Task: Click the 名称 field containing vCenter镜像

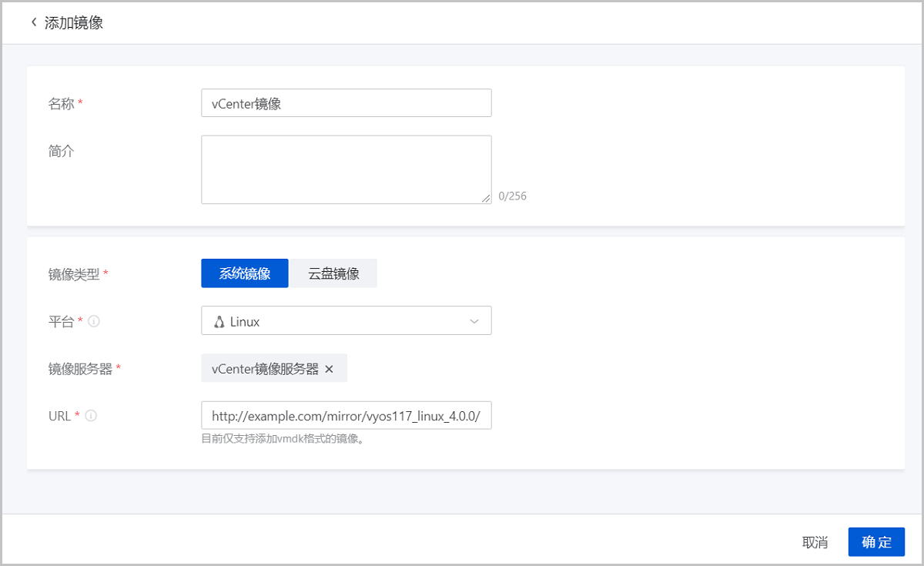Action: (x=346, y=103)
